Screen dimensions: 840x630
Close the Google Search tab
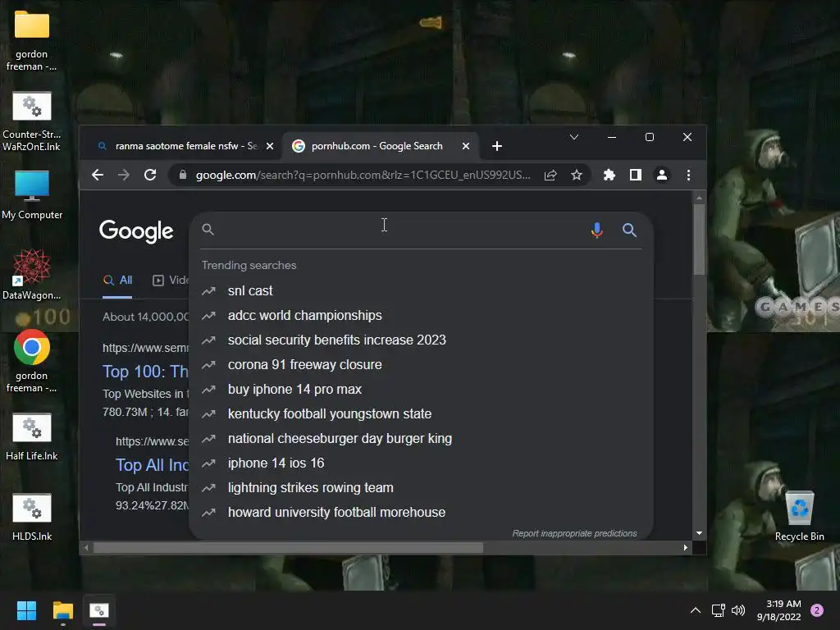pyautogui.click(x=466, y=146)
